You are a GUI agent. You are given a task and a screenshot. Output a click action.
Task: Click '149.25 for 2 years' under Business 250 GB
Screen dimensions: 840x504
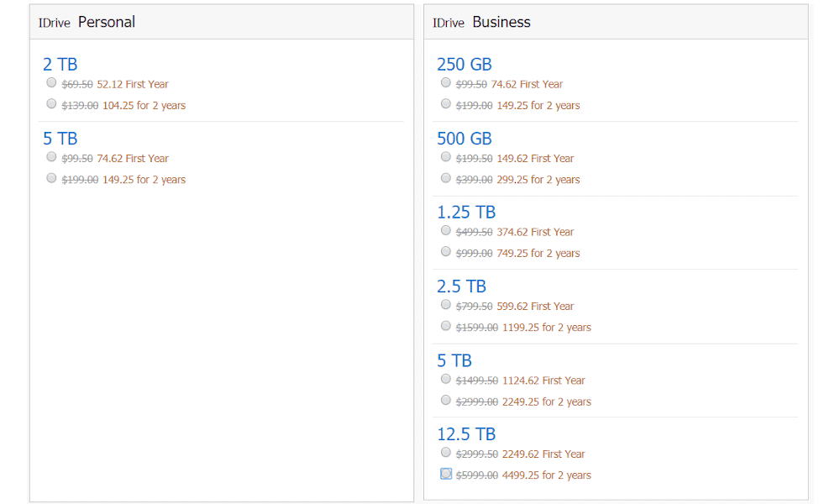pyautogui.click(x=538, y=106)
